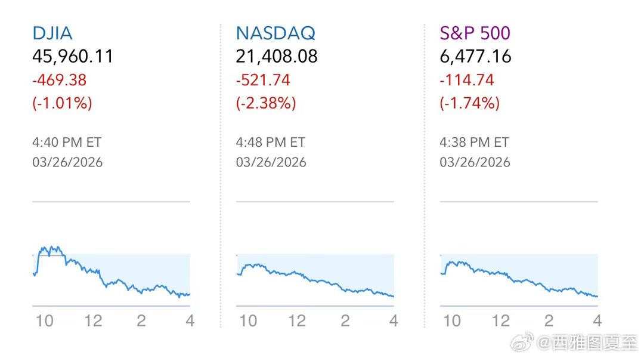Click the DJIA timestamp 4:40 PM ET

(x=67, y=143)
